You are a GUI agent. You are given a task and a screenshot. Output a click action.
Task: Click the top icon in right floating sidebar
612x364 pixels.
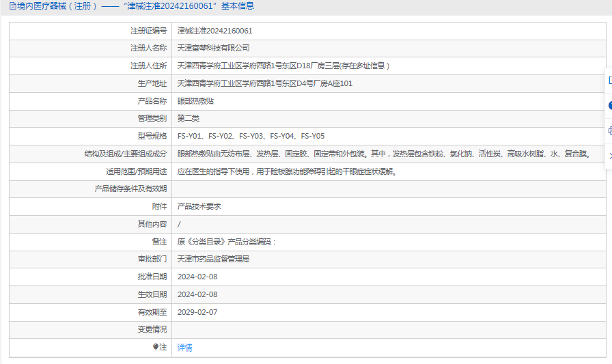(609, 80)
